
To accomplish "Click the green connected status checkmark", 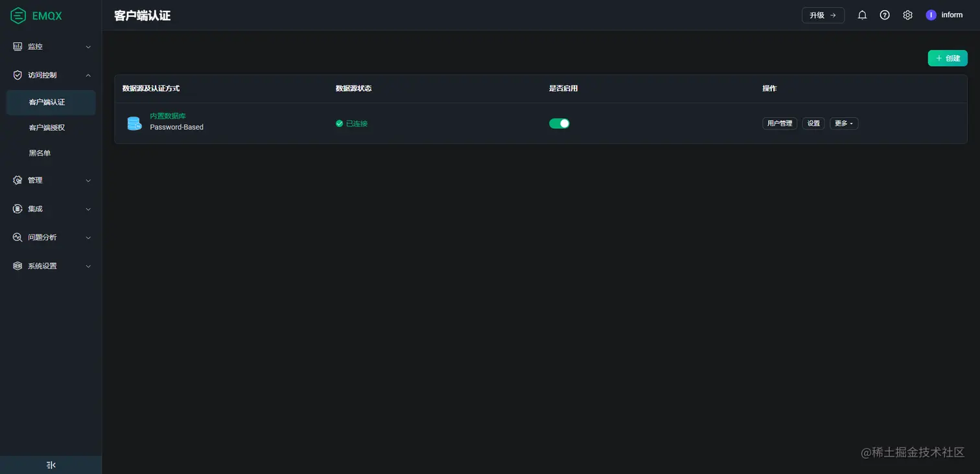I will (339, 123).
